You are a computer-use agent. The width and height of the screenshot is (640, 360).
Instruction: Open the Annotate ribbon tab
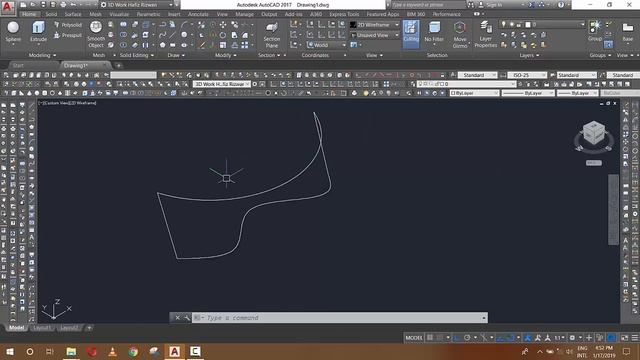click(198, 14)
